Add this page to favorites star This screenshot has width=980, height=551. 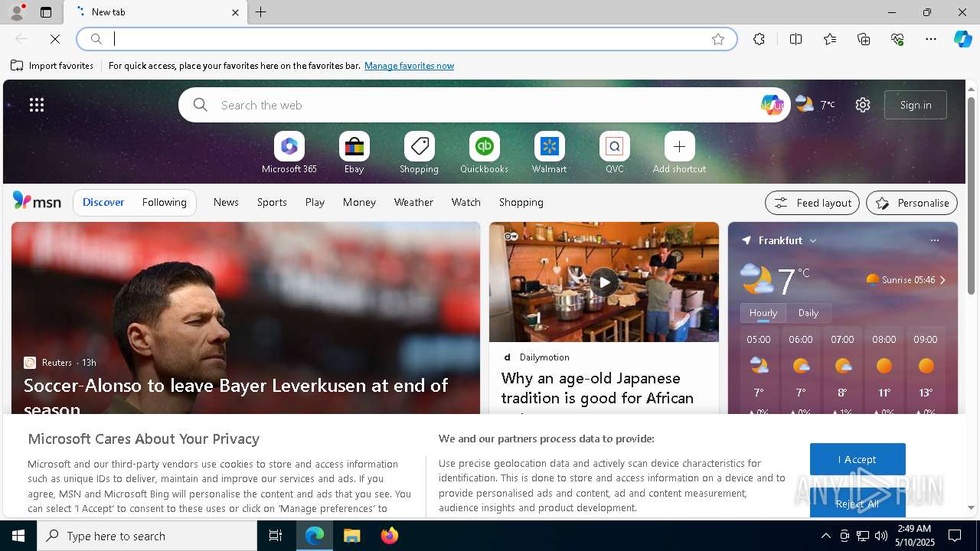pos(718,39)
